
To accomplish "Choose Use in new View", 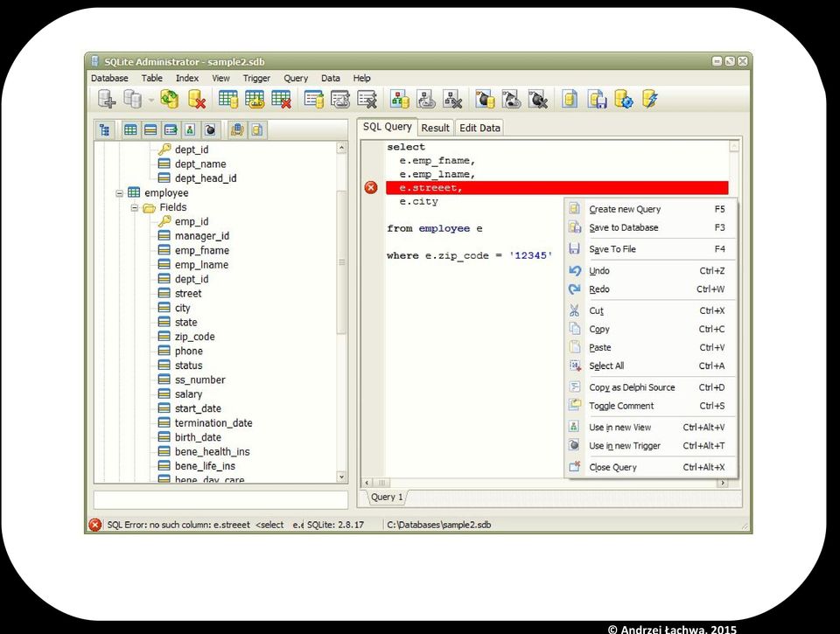I will click(x=651, y=428).
